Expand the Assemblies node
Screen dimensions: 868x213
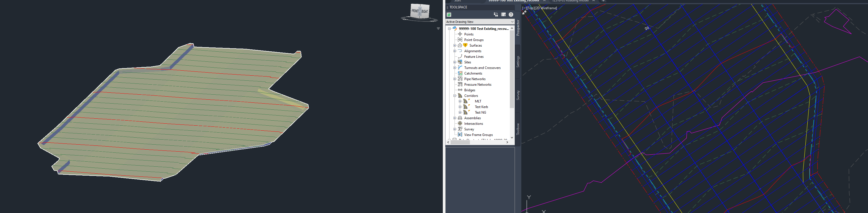[x=455, y=118]
